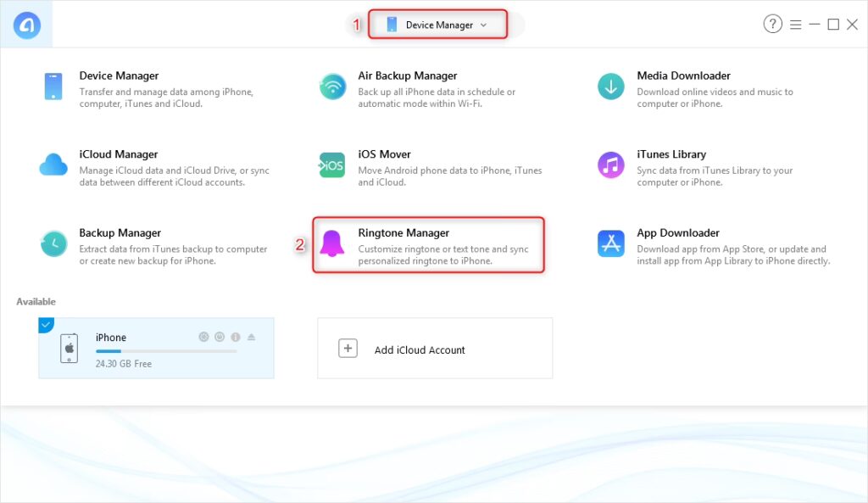
Task: Click the iPhone storage usage bar
Action: point(165,350)
